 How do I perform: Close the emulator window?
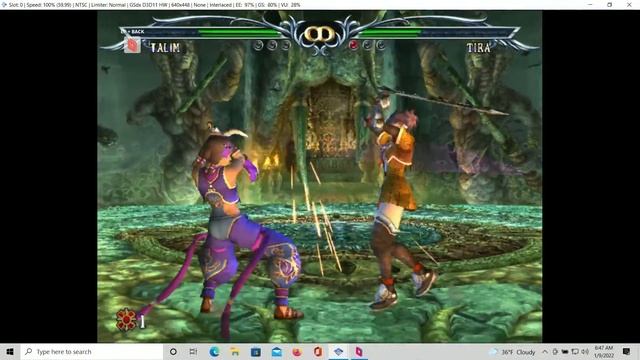click(629, 4)
